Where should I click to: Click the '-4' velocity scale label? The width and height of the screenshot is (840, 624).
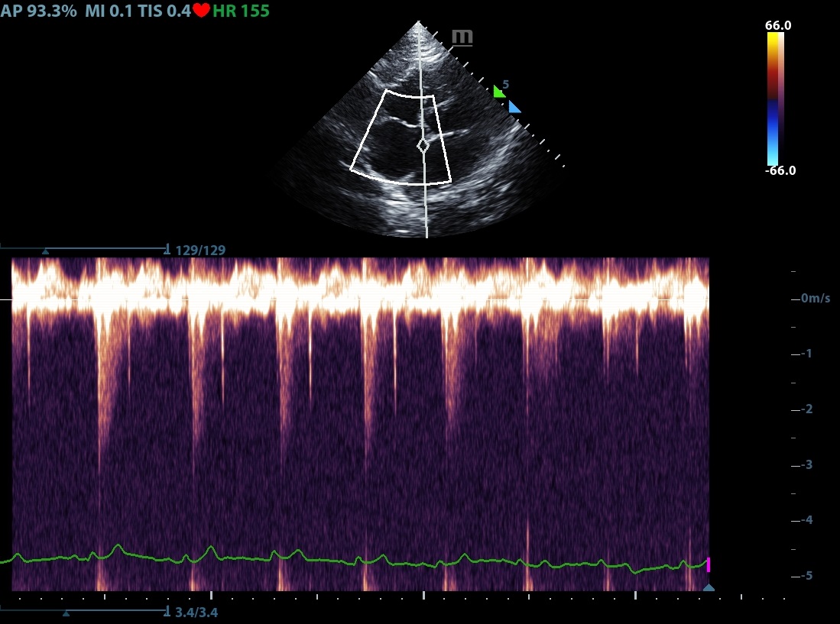point(807,519)
